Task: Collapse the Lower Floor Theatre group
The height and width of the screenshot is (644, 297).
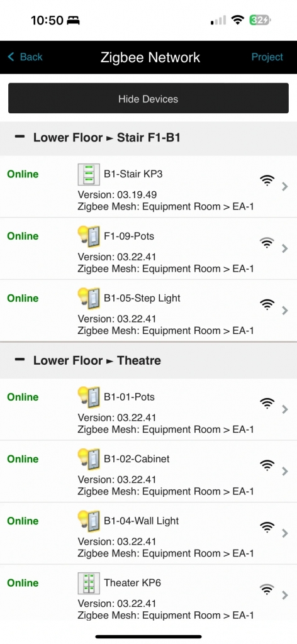Action: (x=20, y=360)
